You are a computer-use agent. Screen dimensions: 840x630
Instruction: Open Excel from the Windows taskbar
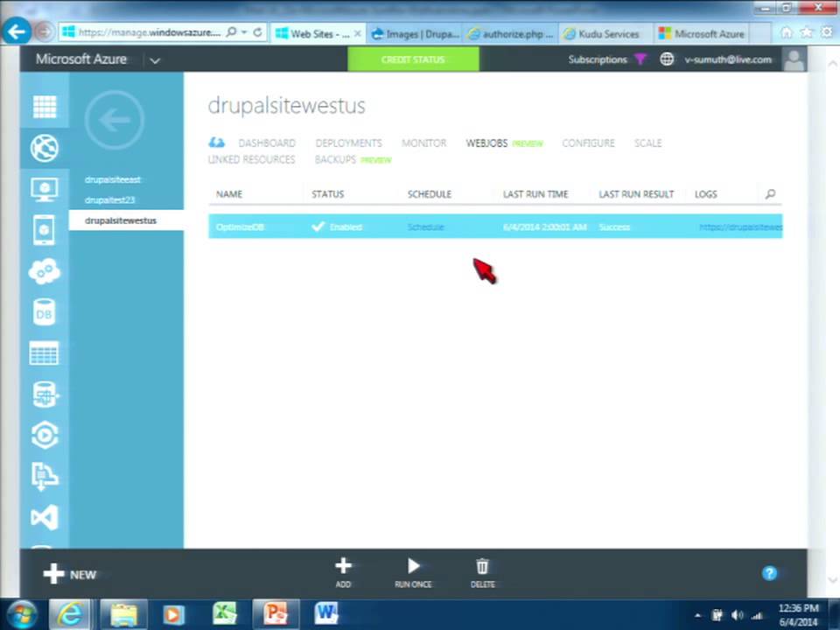tap(225, 614)
